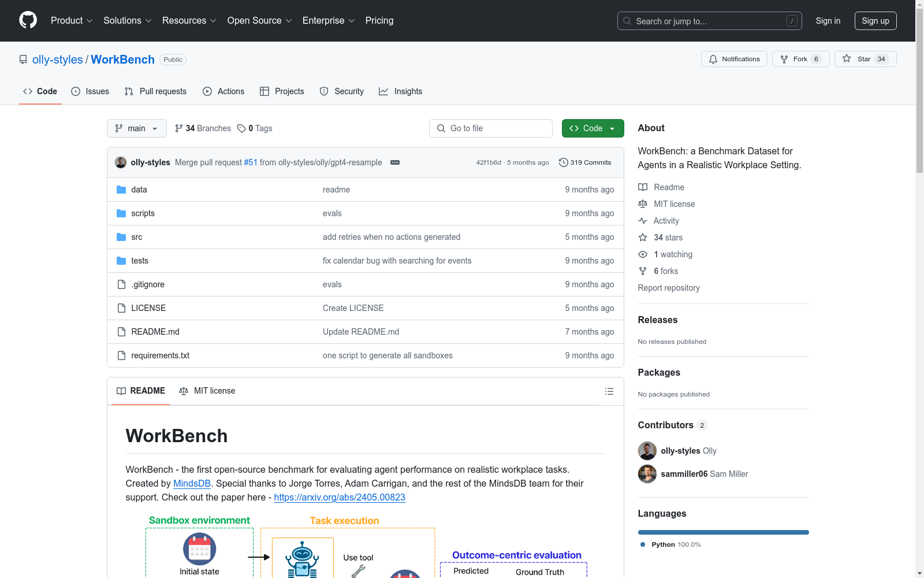The image size is (924, 578).
Task: Switch to the Projects tab
Action: coord(282,91)
